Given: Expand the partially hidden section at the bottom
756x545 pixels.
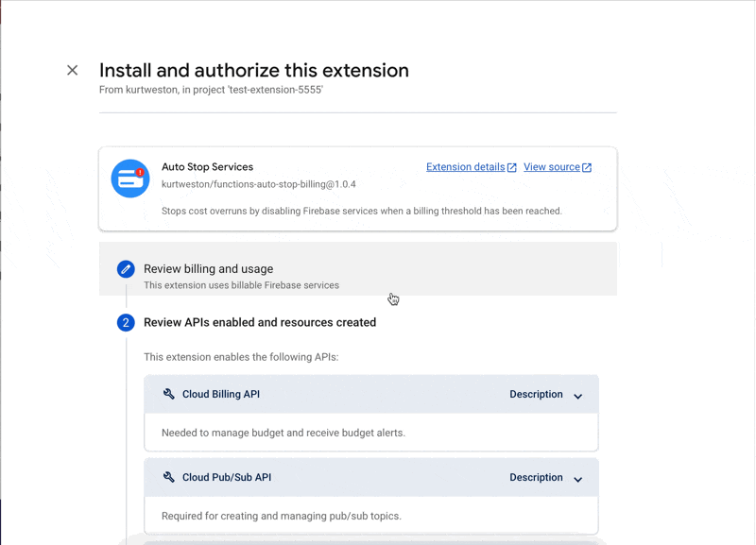Looking at the screenshot, I should pyautogui.click(x=371, y=540).
